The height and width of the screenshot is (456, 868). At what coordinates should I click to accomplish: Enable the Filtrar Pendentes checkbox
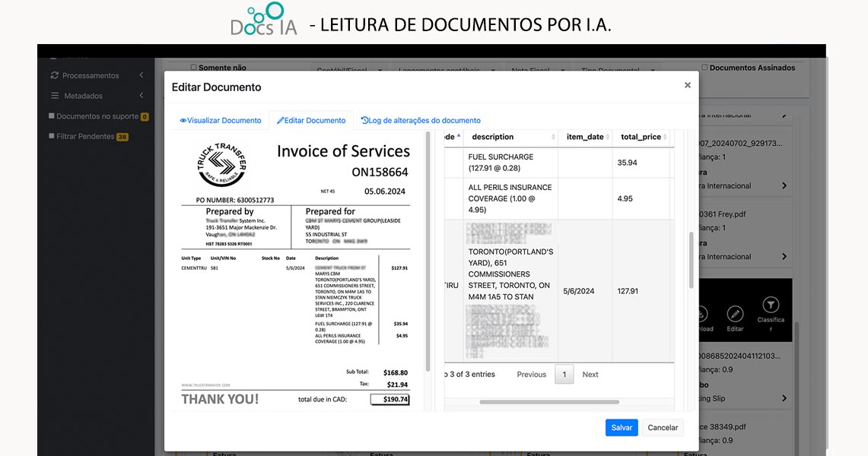(52, 136)
